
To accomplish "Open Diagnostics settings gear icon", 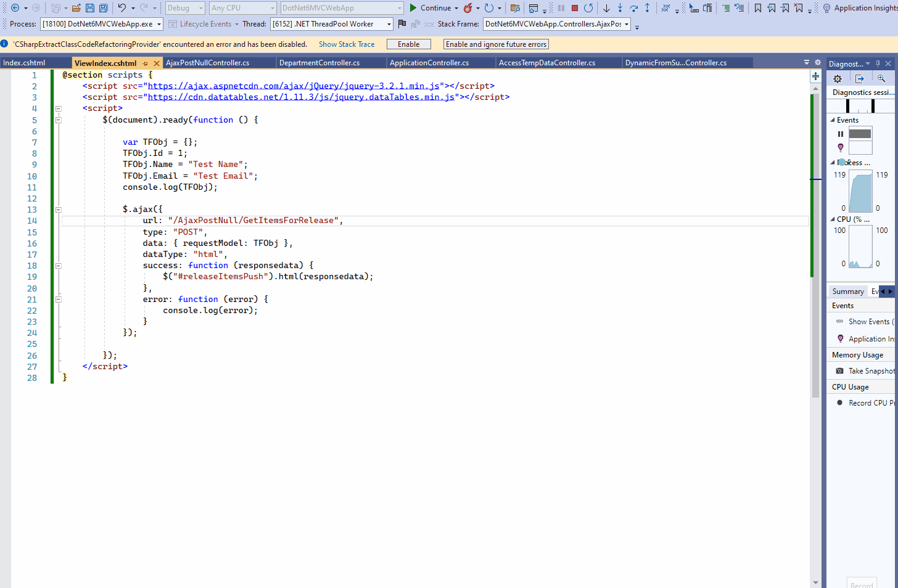I will (838, 78).
